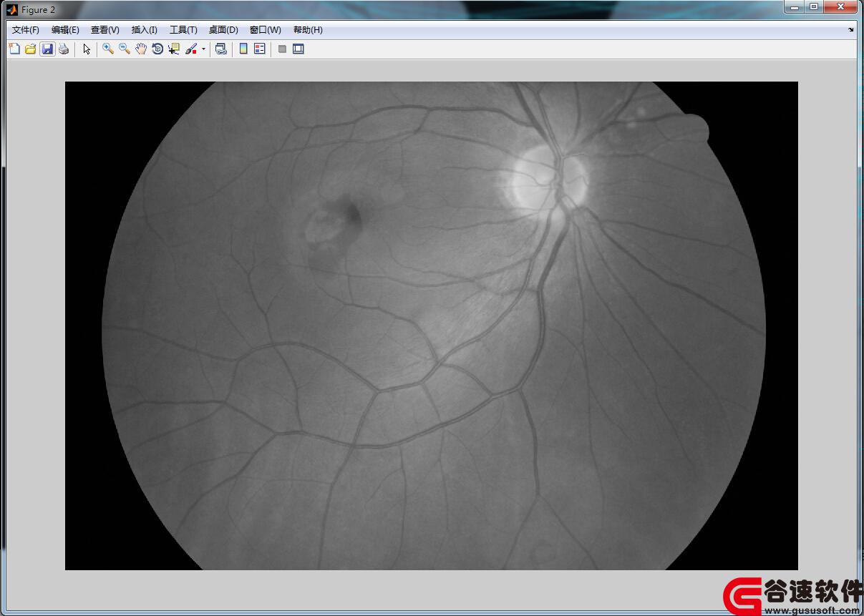Open the 工具(T) menu
This screenshot has height=616, width=864.
coord(183,30)
